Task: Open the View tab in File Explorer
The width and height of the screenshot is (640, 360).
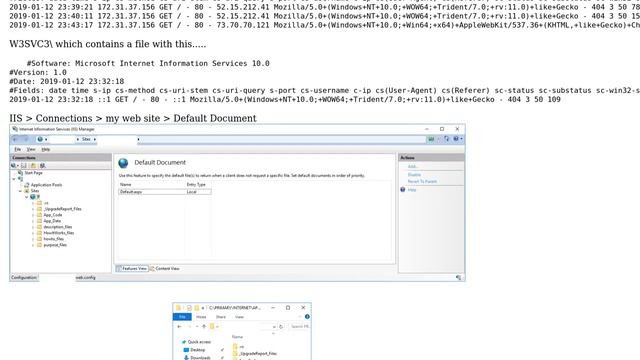Action: (x=239, y=317)
